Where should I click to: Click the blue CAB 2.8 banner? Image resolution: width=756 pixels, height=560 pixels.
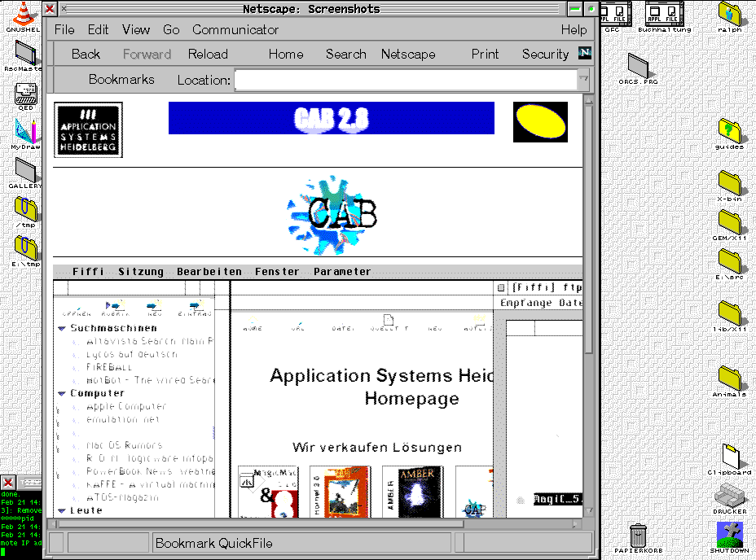[332, 118]
